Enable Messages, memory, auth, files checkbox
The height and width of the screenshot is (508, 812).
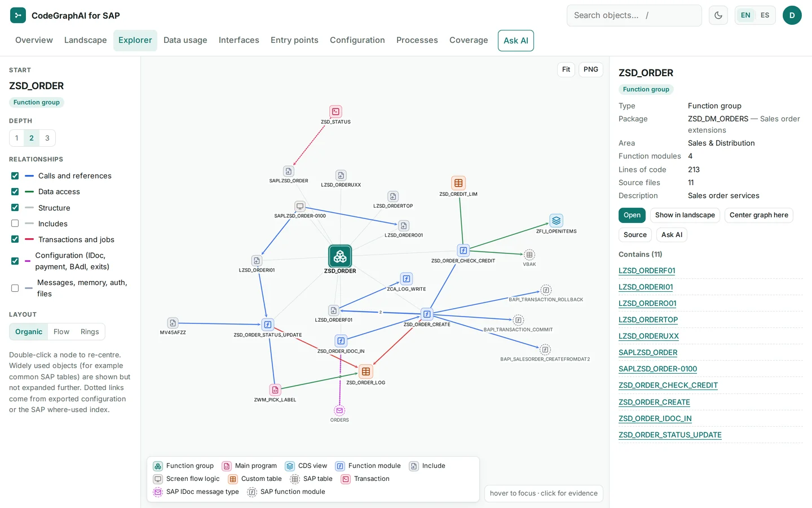coord(15,288)
